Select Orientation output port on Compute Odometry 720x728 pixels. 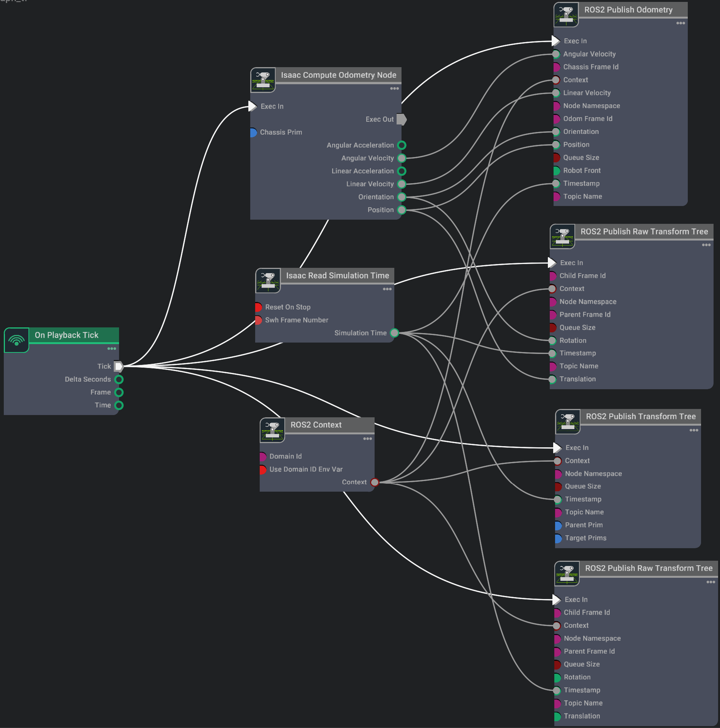[402, 197]
